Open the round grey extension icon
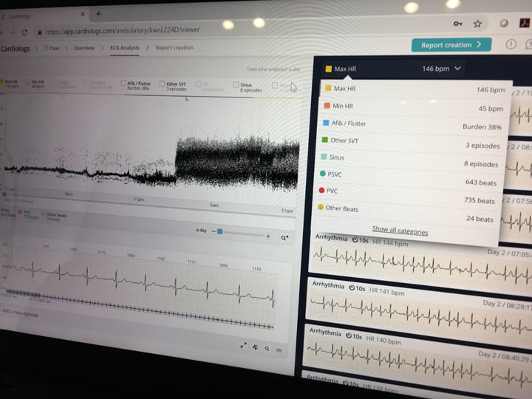532x399 pixels. [504, 24]
